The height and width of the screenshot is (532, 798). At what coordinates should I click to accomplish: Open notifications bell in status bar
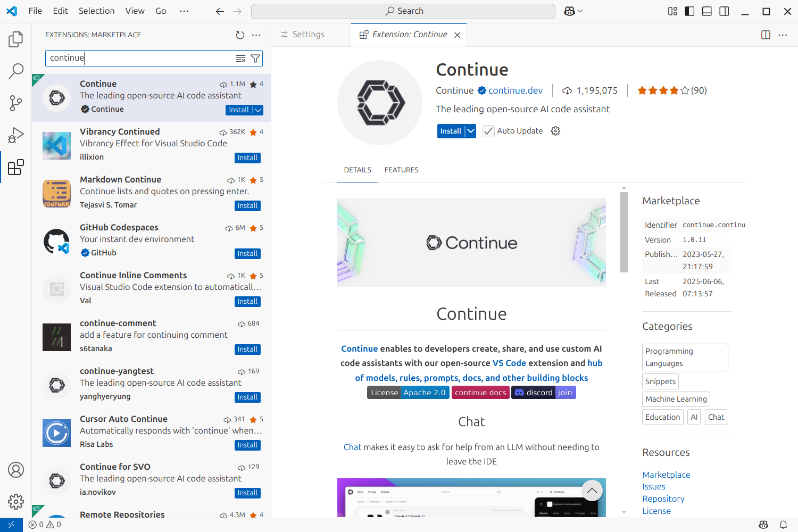click(x=783, y=525)
